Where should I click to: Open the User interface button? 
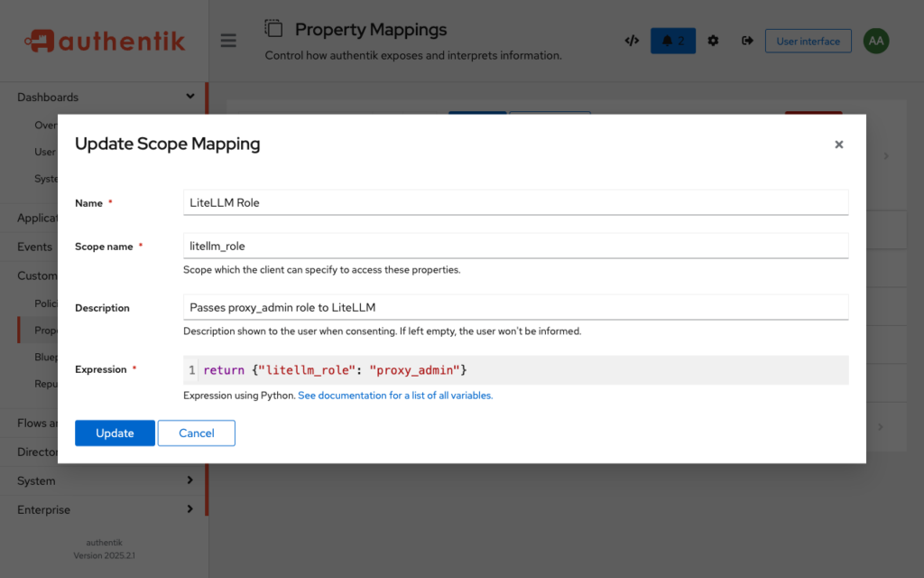[808, 42]
